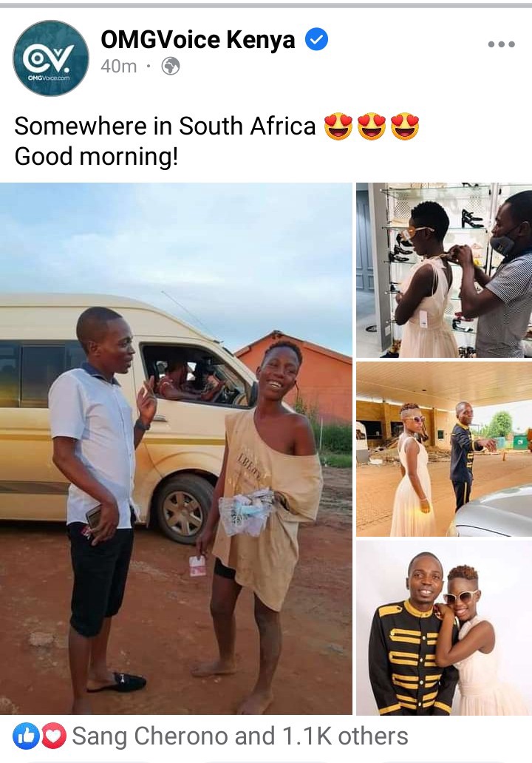Image resolution: width=532 pixels, height=763 pixels.
Task: Open the shoe store dress-fitting photo
Action: (444, 270)
